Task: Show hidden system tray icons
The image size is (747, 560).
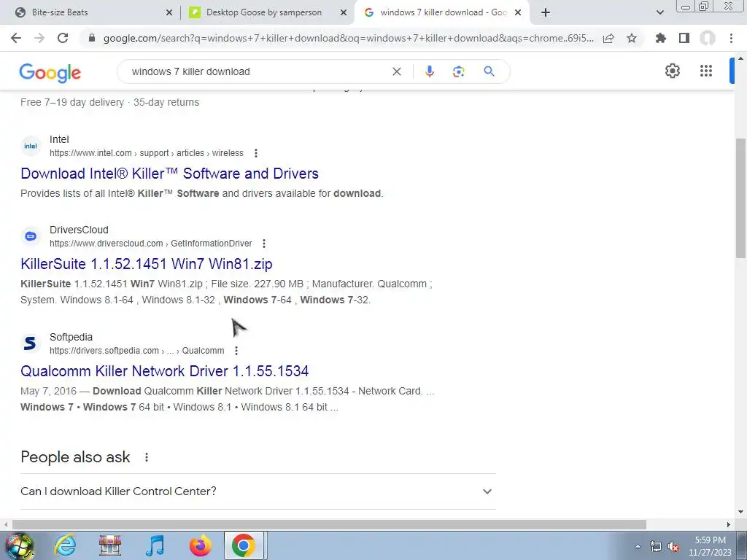Action: coord(638,547)
